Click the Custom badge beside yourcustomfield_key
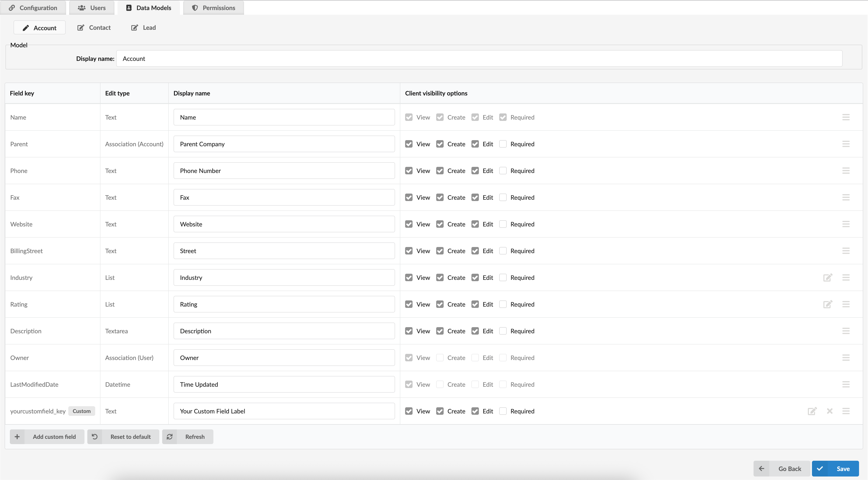The width and height of the screenshot is (868, 480). [82, 411]
